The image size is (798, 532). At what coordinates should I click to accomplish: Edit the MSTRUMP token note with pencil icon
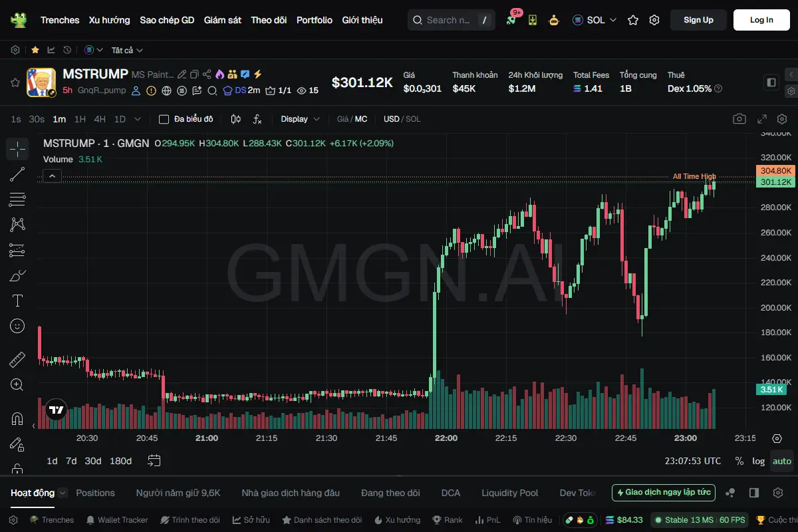pyautogui.click(x=182, y=74)
